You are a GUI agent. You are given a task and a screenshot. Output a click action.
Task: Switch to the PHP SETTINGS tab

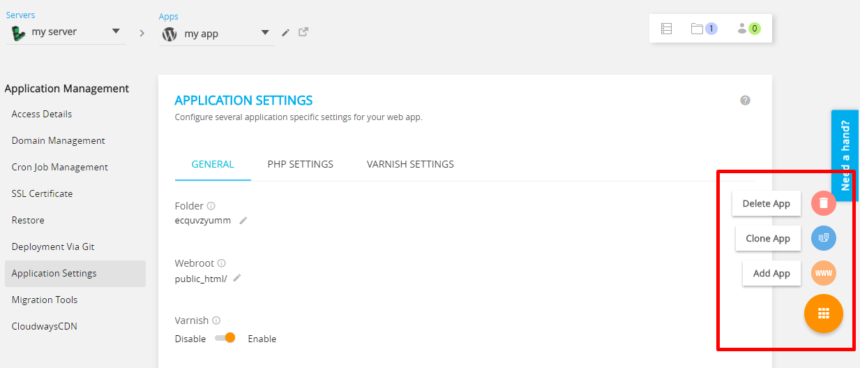click(x=301, y=164)
